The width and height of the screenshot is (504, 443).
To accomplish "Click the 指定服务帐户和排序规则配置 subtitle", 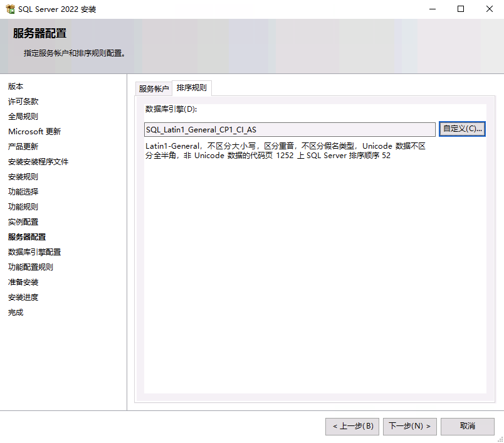I will (75, 53).
